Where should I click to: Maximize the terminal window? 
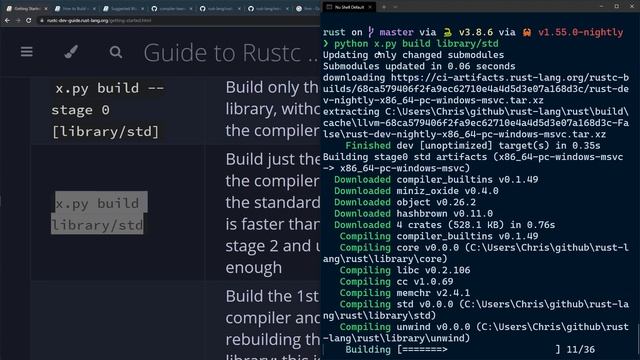[617, 7]
